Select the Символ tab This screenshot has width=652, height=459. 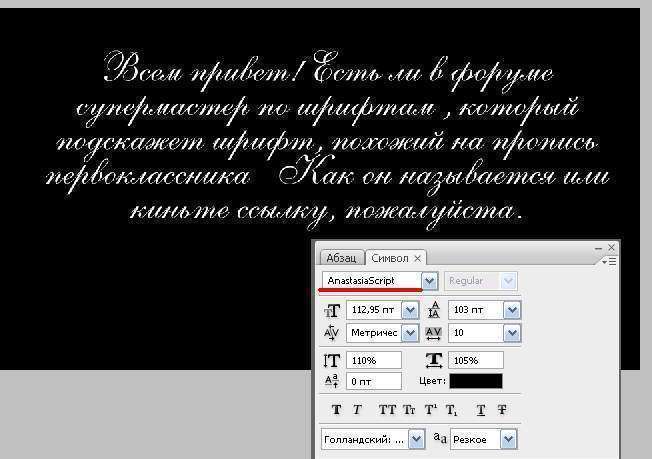click(389, 258)
